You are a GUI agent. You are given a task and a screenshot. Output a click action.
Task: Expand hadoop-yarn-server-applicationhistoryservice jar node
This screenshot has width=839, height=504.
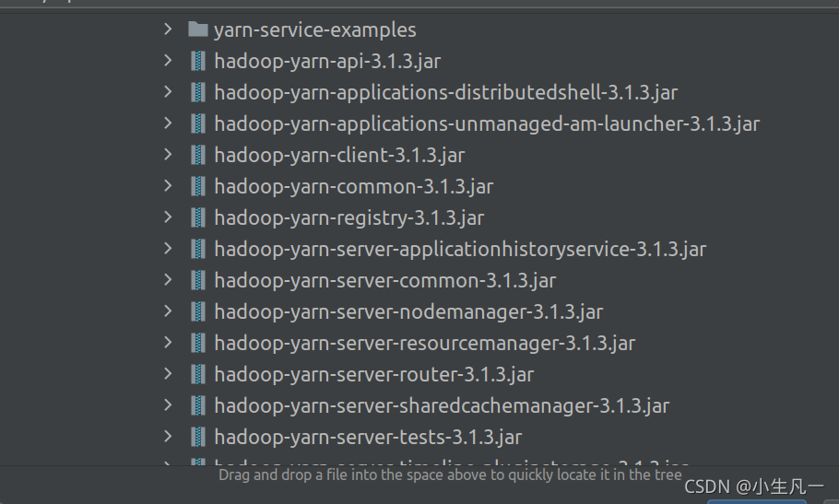click(x=168, y=248)
